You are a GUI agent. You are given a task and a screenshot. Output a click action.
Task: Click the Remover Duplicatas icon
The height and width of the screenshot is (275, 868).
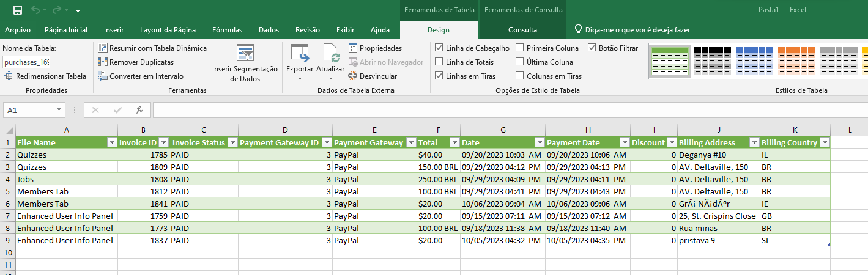click(x=103, y=62)
